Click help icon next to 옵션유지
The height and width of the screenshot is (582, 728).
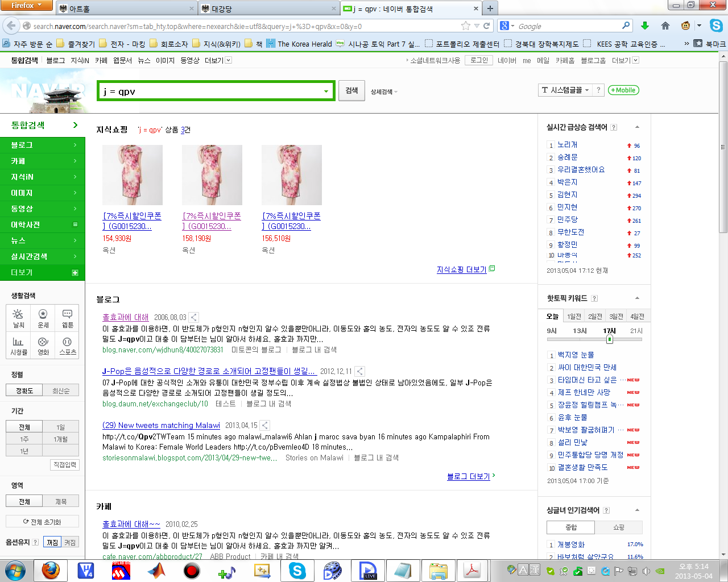point(35,542)
